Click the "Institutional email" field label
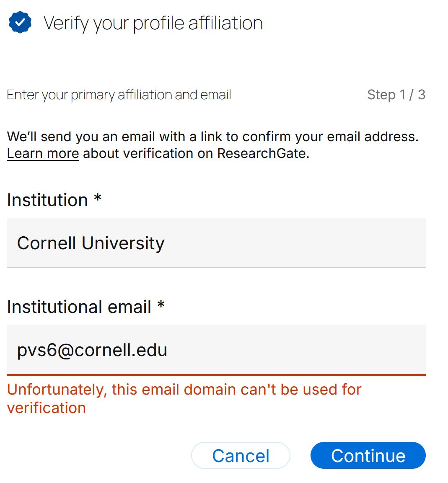 click(79, 307)
